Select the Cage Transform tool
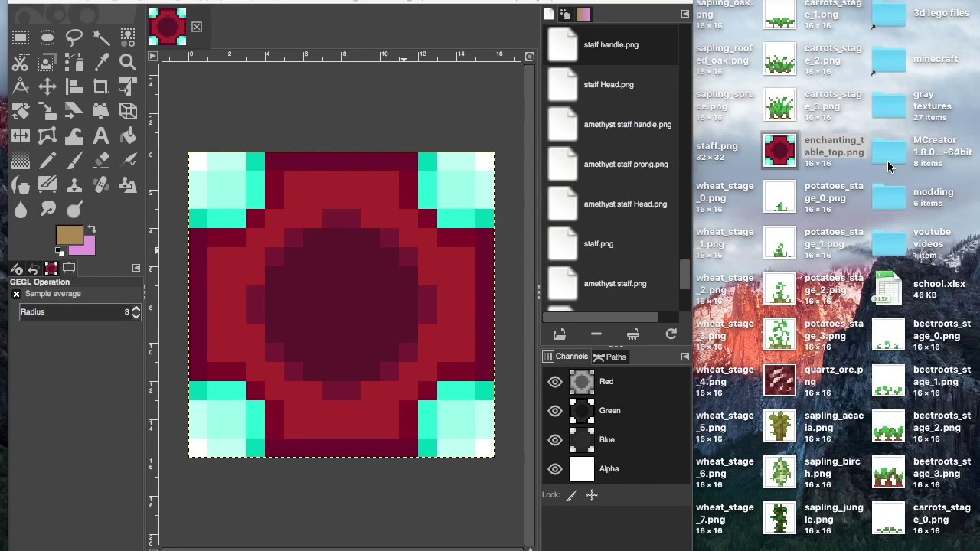The height and width of the screenshot is (551, 980). pyautogui.click(x=47, y=136)
